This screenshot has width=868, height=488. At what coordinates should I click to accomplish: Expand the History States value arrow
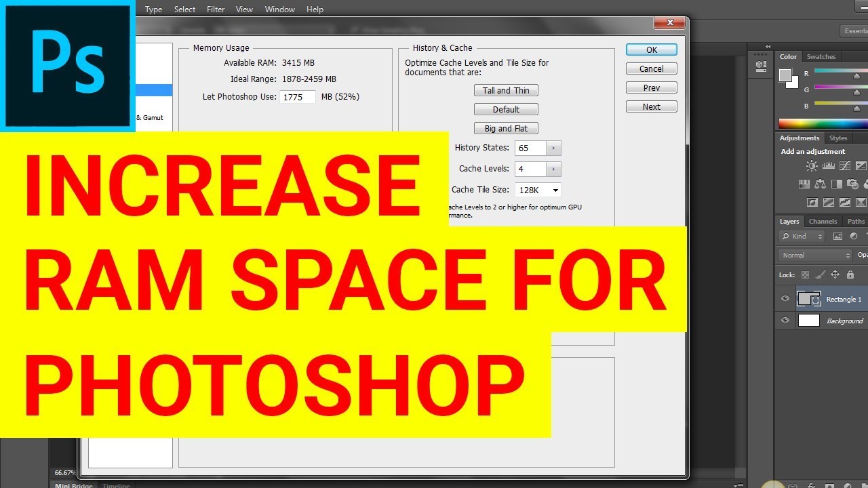[554, 148]
